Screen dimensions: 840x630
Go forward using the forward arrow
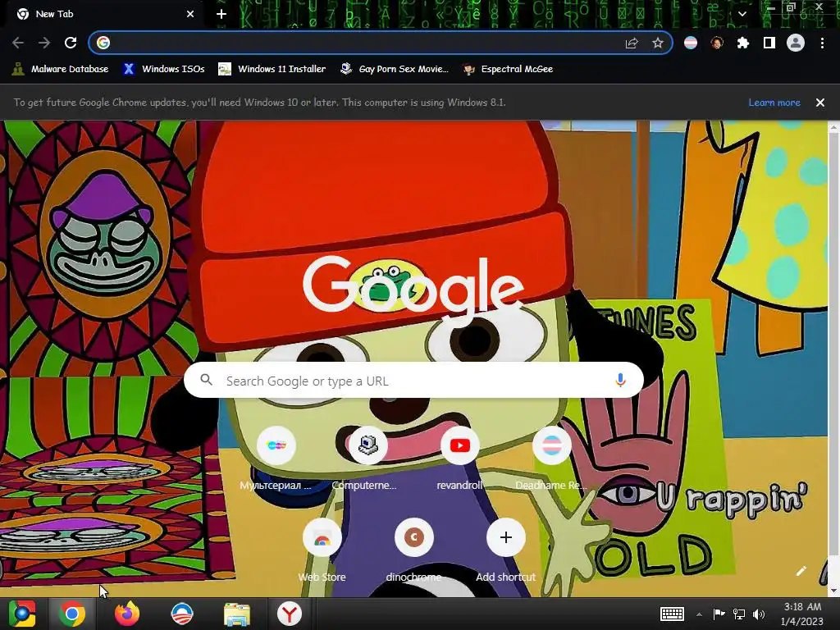tap(44, 43)
